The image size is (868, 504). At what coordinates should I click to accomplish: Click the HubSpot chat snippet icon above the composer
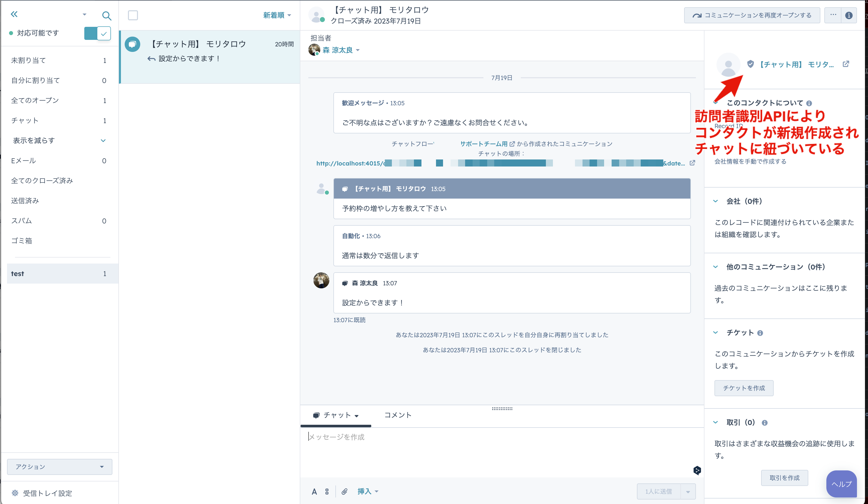[x=697, y=470]
